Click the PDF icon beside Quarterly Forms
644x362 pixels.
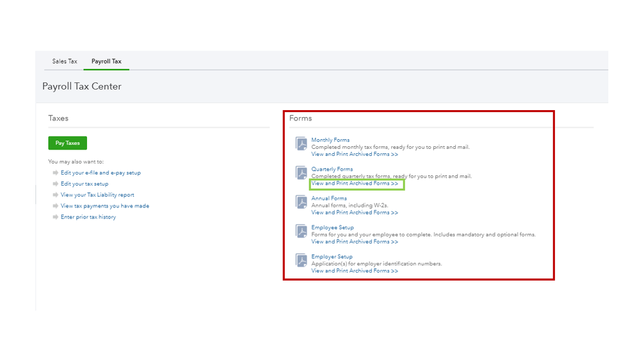click(302, 173)
